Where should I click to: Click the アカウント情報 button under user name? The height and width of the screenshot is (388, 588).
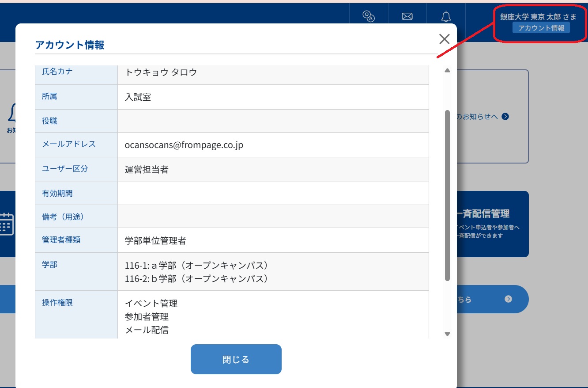(x=541, y=28)
